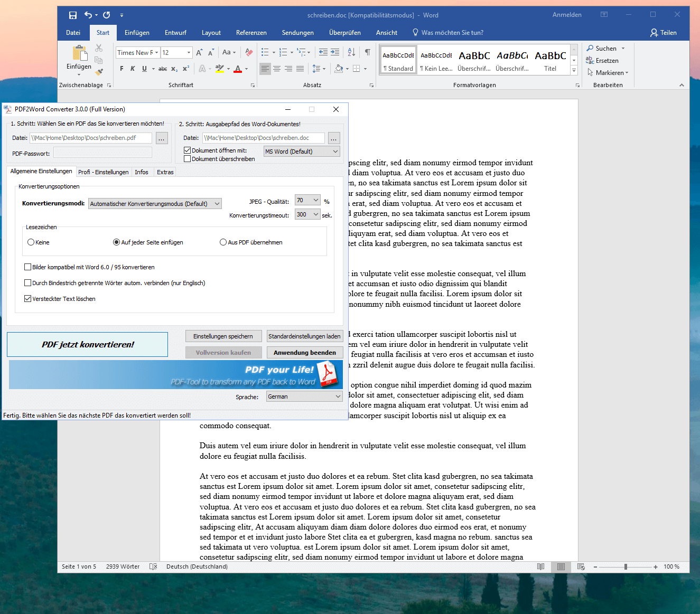Viewport: 700px width, 614px height.
Task: Browse for the source PDF file (... button)
Action: click(162, 138)
